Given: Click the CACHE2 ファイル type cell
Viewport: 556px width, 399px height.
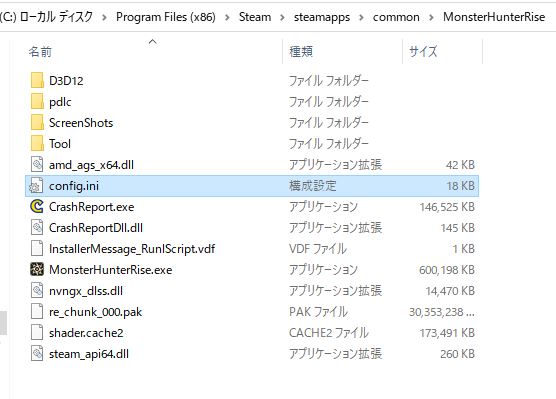Looking at the screenshot, I should pos(329,333).
